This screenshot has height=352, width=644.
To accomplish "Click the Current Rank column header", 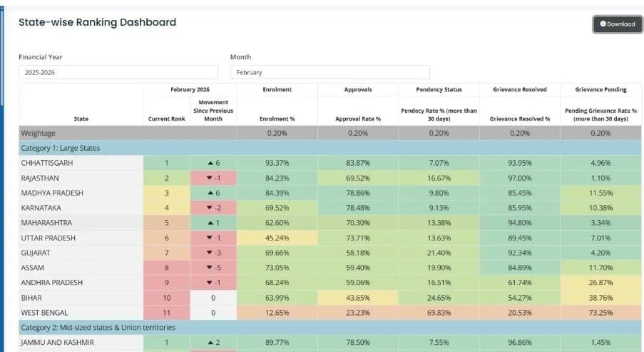I will 166,119.
